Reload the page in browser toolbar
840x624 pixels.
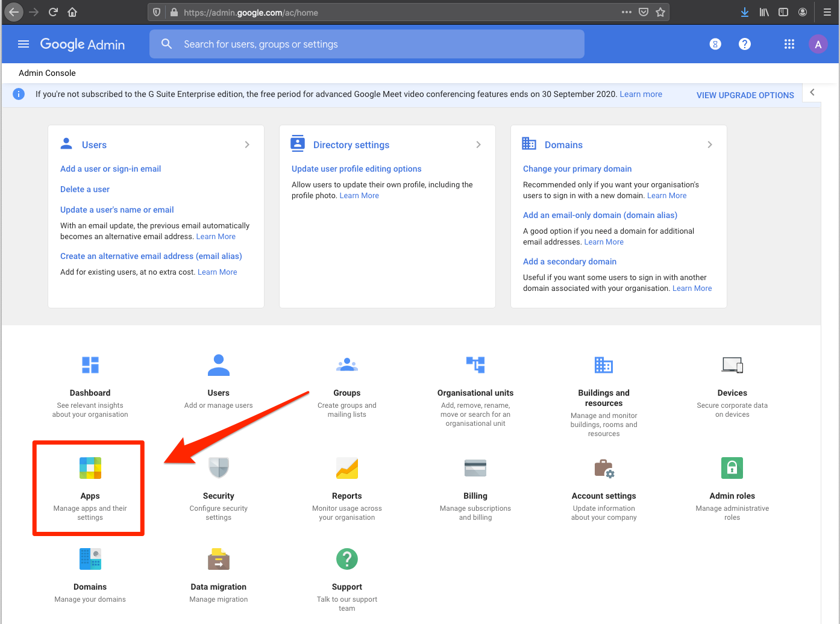click(x=53, y=12)
